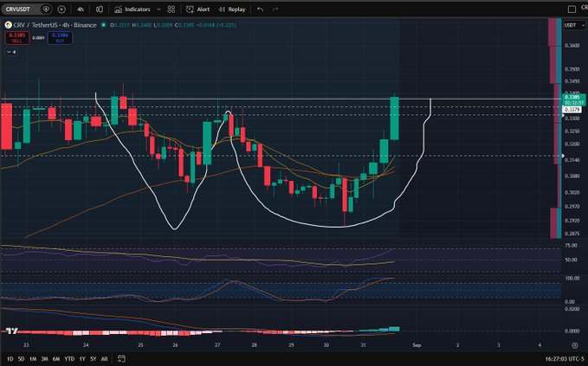This screenshot has height=366, width=588.
Task: Click the TradingView logo on the chart
Action: (x=11, y=331)
